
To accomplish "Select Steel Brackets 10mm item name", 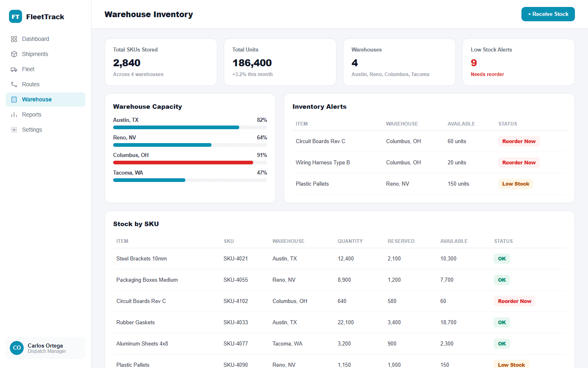I will tap(142, 258).
